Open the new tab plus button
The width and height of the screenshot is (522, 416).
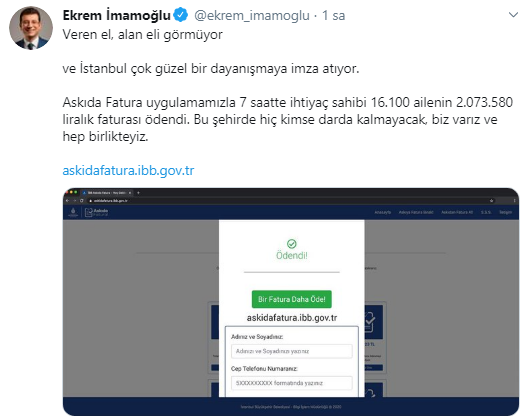[x=138, y=193]
